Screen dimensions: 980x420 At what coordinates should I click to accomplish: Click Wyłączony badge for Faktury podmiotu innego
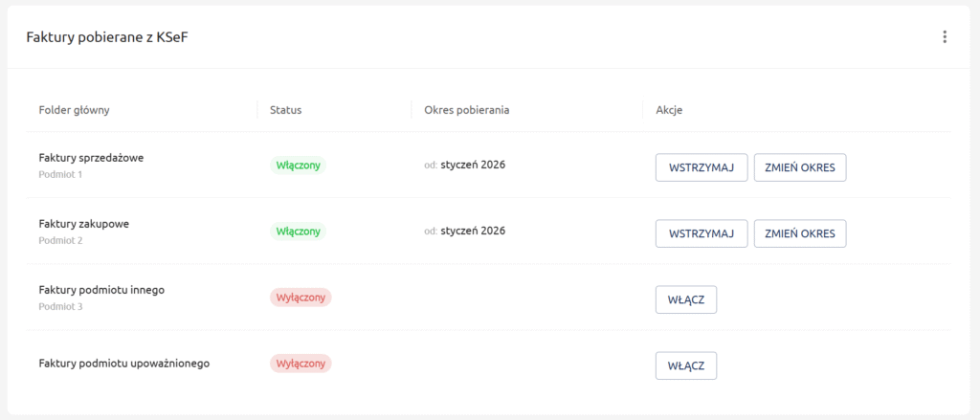[301, 298]
